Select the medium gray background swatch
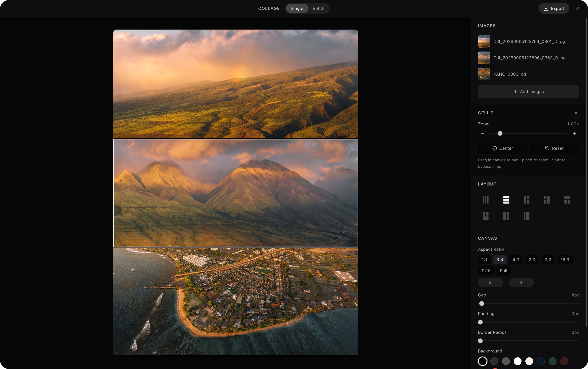Screen dimensions: 588x369 [506, 361]
